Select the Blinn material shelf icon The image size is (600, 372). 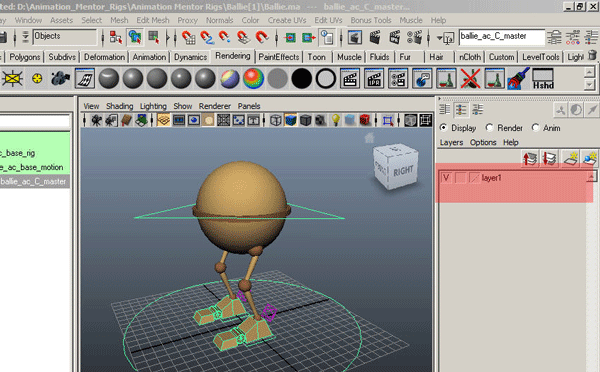[x=133, y=78]
